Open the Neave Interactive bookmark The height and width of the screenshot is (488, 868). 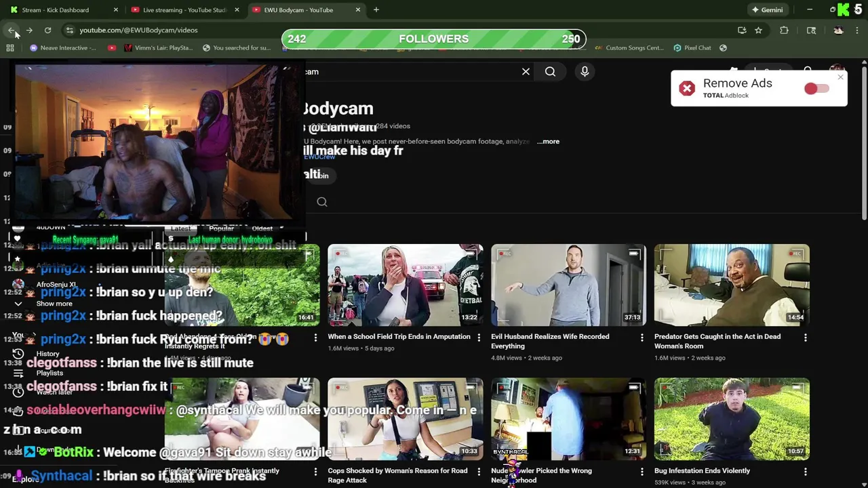(x=63, y=47)
